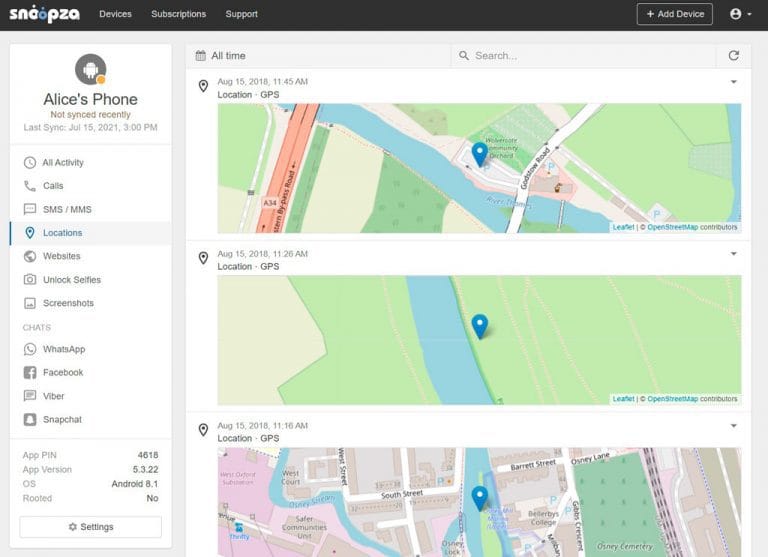The height and width of the screenshot is (557, 768).
Task: Click the blue marker on the 11:26 AM map
Action: (x=480, y=326)
